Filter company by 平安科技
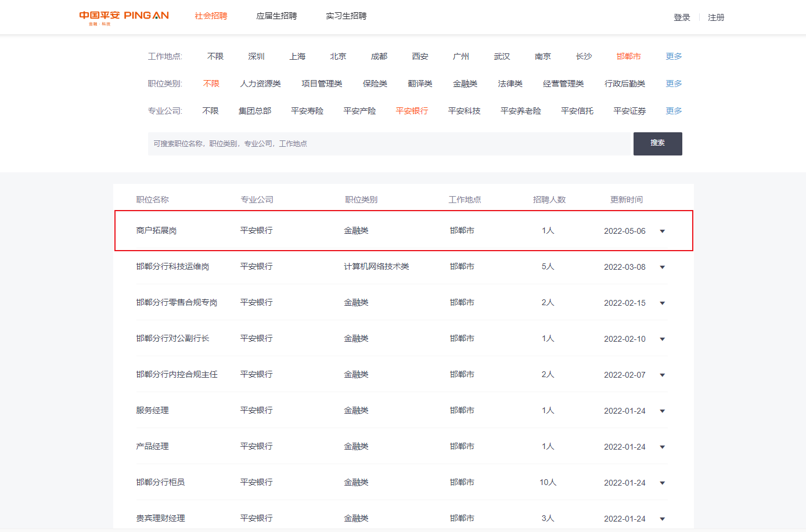 click(x=465, y=111)
